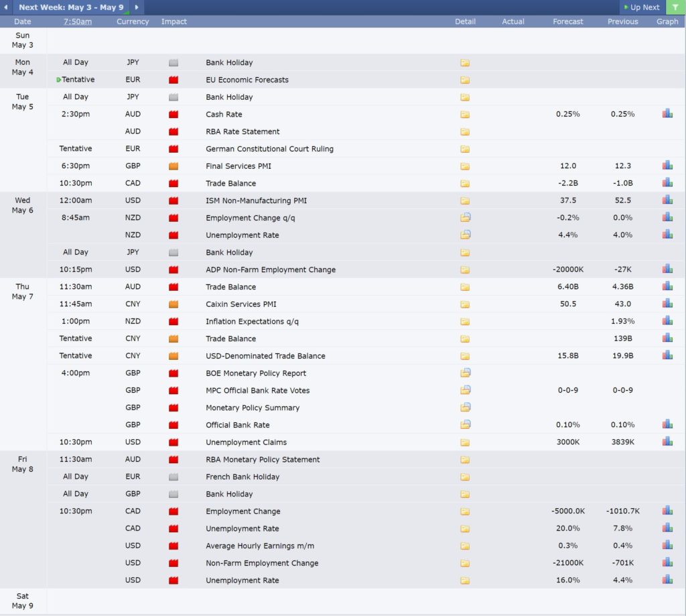Image resolution: width=686 pixels, height=616 pixels.
Task: Click the Previous column header
Action: (x=622, y=21)
